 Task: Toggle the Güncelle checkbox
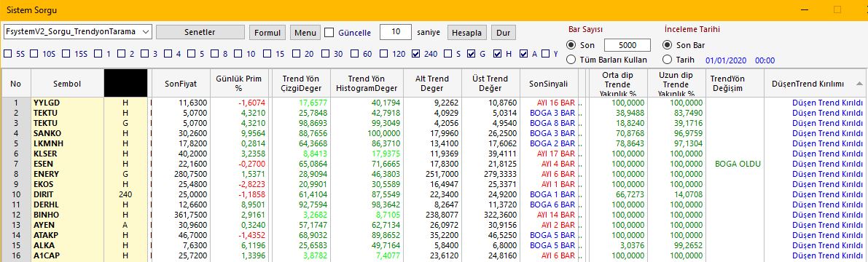click(x=329, y=33)
